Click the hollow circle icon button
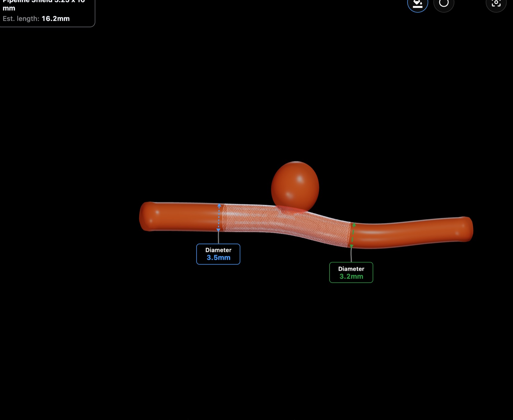Screen dimensions: 513x420 tap(444, 3)
